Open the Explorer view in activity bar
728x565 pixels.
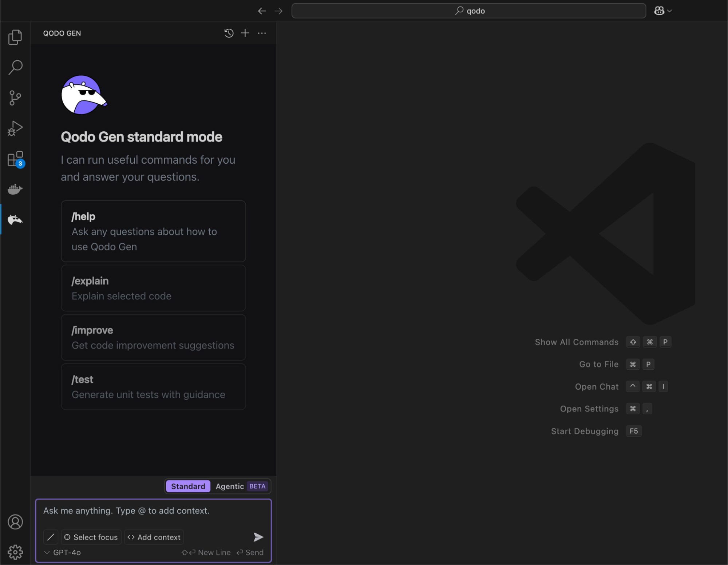(15, 37)
